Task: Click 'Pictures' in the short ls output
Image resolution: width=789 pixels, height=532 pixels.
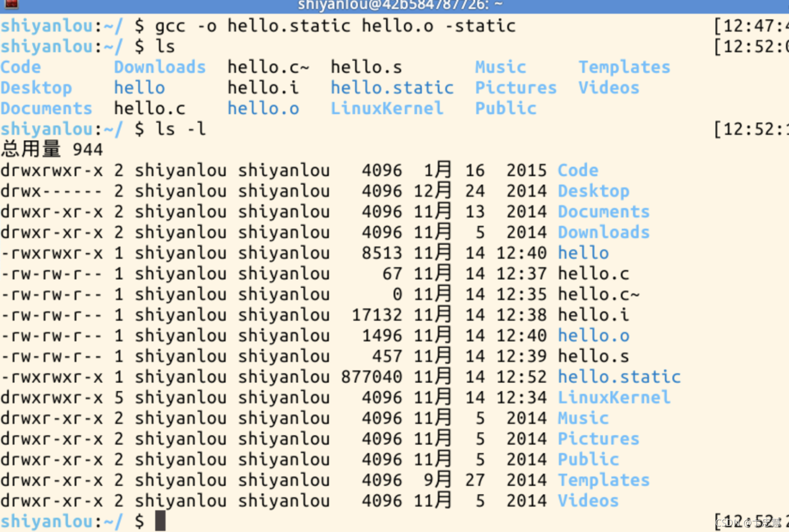Action: [x=516, y=88]
